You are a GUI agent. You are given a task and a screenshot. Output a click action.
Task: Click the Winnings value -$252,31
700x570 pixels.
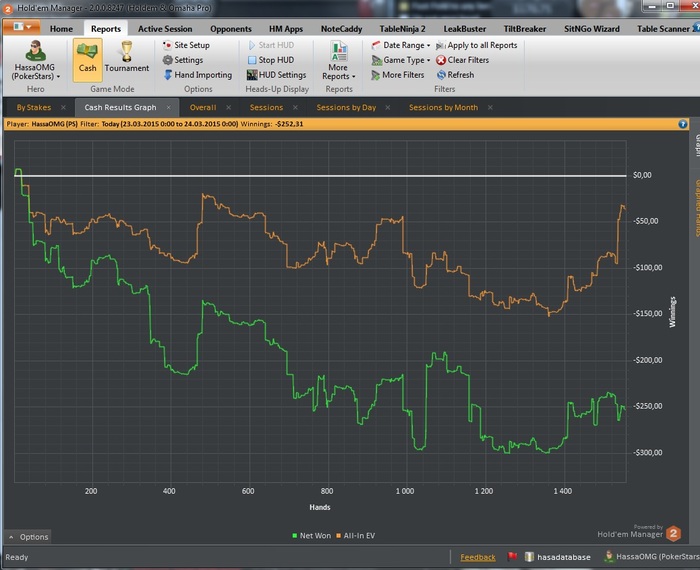(x=289, y=124)
